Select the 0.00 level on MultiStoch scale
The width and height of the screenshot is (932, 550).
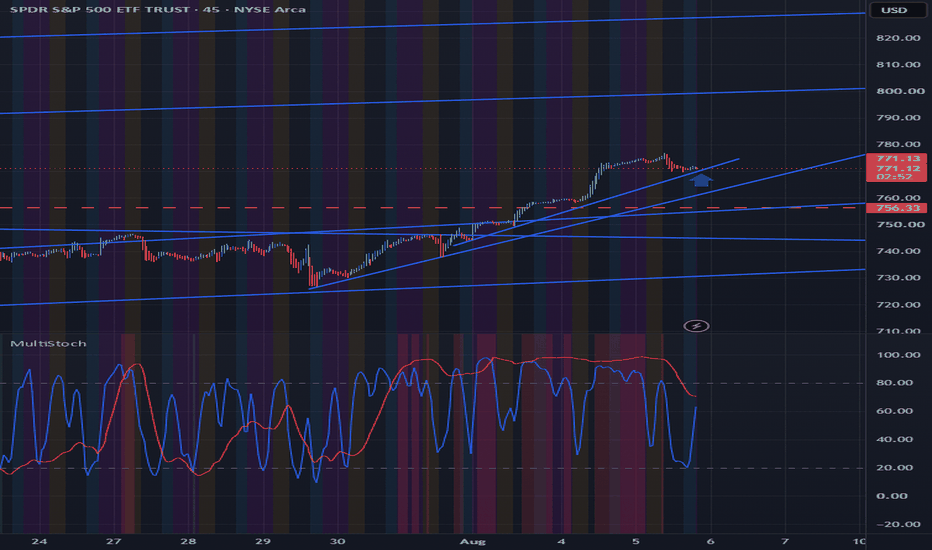892,495
